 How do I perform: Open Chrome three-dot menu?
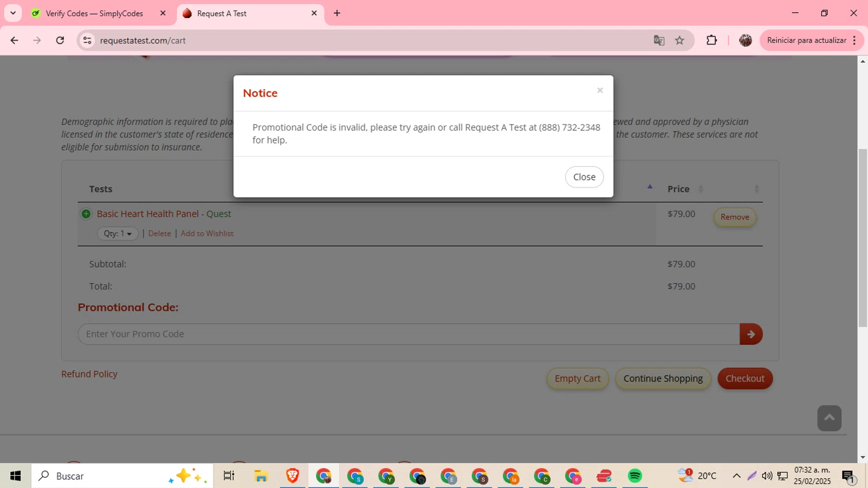coord(855,41)
